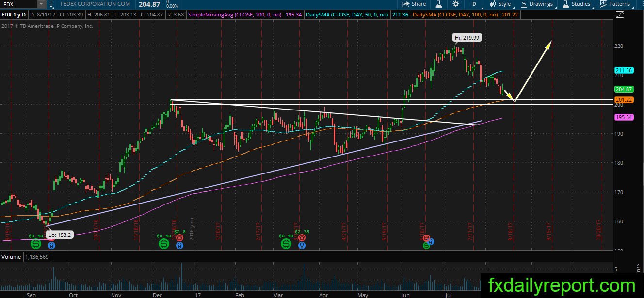
Task: Click the green dividend icon in December
Action: point(163,243)
